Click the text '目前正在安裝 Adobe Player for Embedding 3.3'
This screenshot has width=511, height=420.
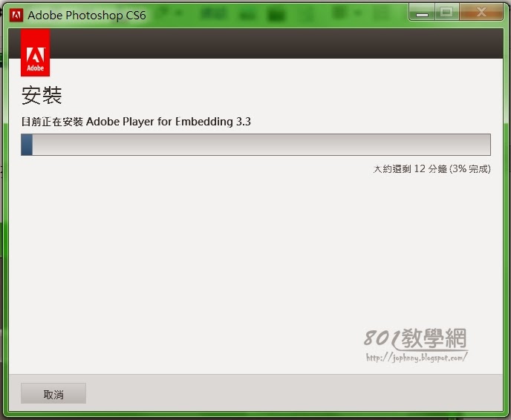click(136, 122)
